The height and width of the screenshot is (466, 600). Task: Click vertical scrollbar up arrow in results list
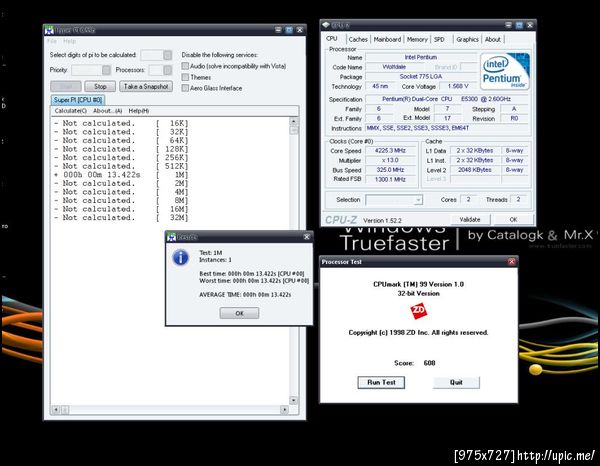point(293,121)
